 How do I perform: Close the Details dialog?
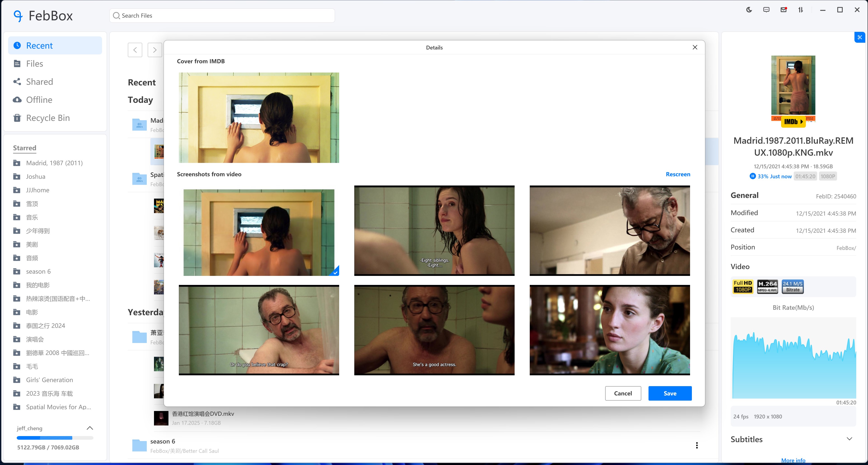[x=695, y=47]
